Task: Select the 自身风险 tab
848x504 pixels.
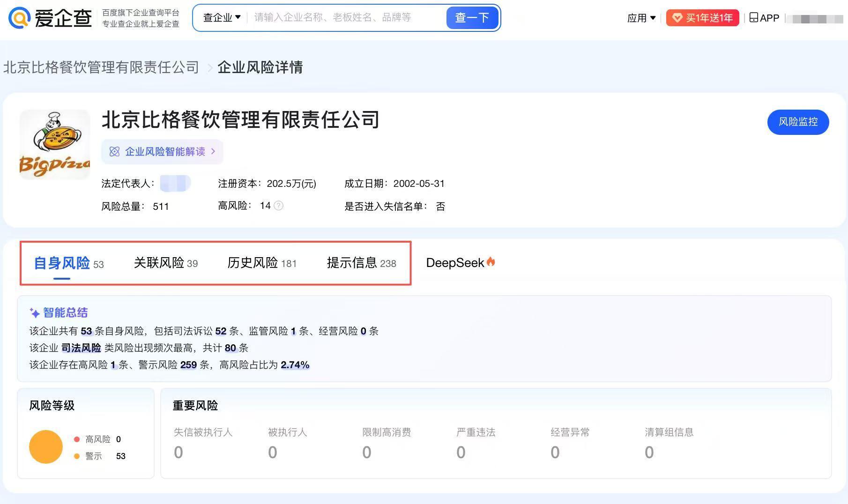Action: pyautogui.click(x=69, y=263)
